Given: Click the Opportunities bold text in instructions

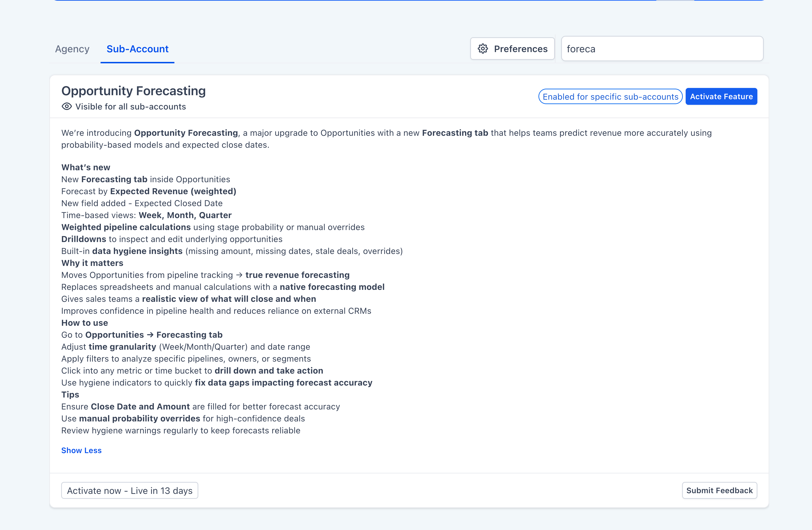Looking at the screenshot, I should coord(114,335).
